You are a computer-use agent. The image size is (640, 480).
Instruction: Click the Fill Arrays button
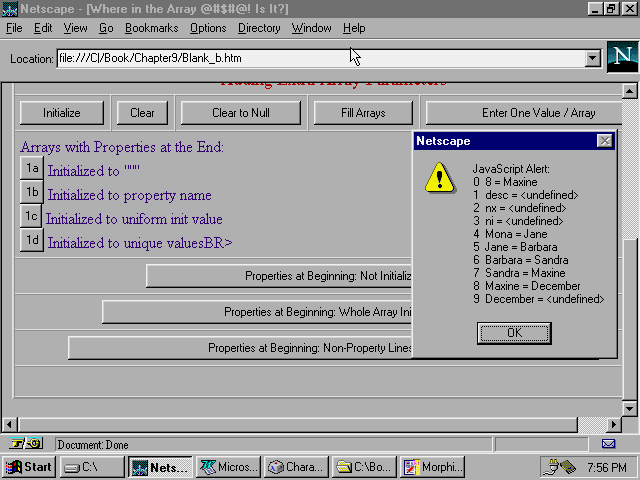(x=363, y=113)
